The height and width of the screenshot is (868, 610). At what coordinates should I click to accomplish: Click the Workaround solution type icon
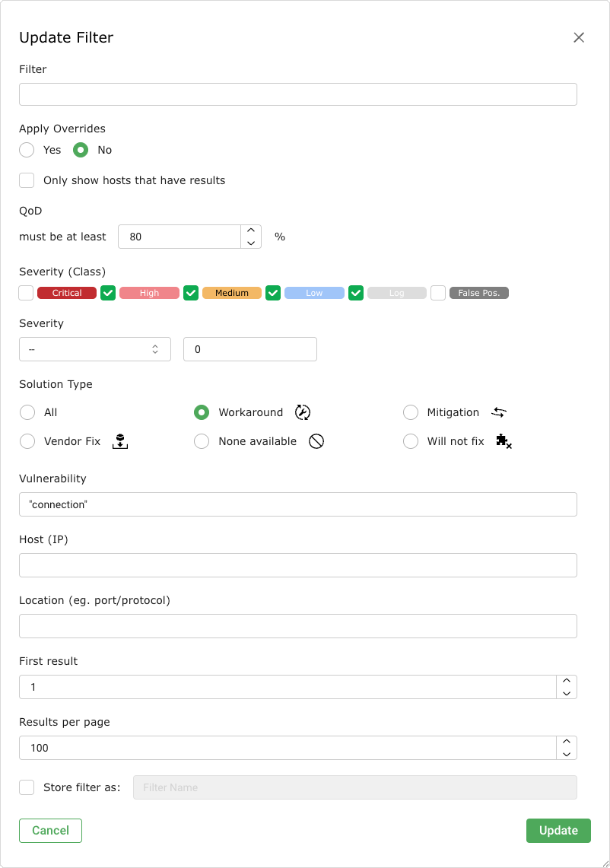pos(303,412)
